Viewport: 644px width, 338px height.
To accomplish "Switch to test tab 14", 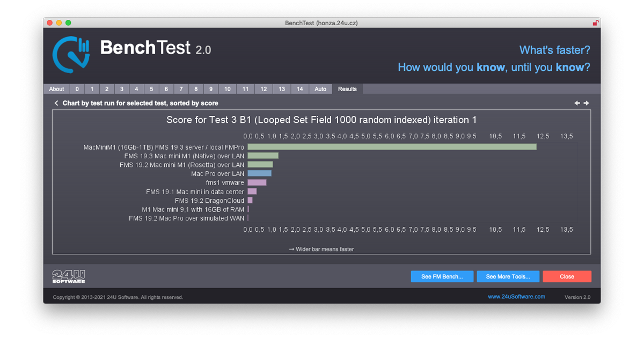I will [x=299, y=89].
